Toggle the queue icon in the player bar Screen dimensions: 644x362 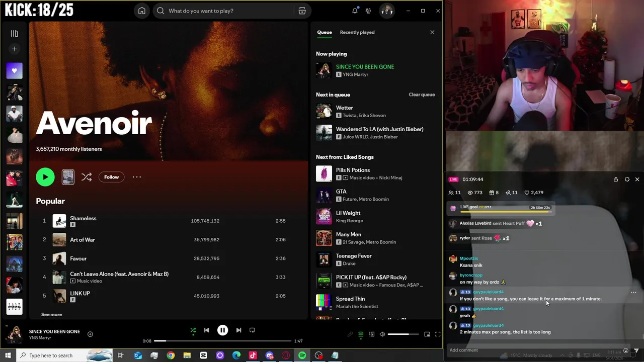click(361, 334)
